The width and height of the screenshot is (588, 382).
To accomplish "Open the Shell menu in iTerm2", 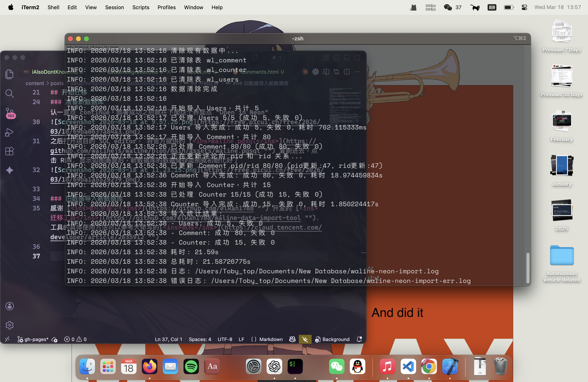I will pos(53,7).
